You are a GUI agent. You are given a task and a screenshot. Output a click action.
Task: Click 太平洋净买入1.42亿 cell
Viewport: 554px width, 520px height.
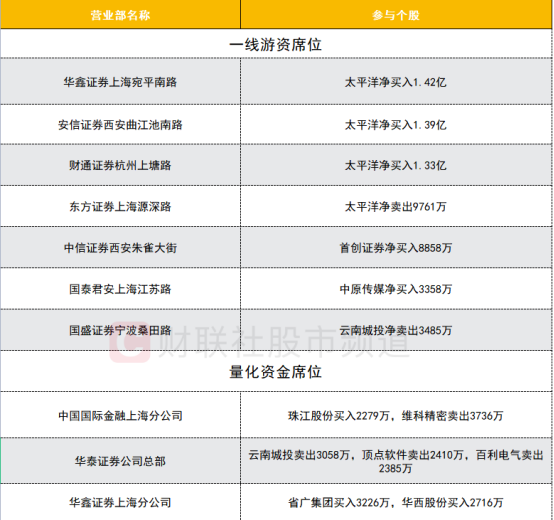pyautogui.click(x=396, y=82)
